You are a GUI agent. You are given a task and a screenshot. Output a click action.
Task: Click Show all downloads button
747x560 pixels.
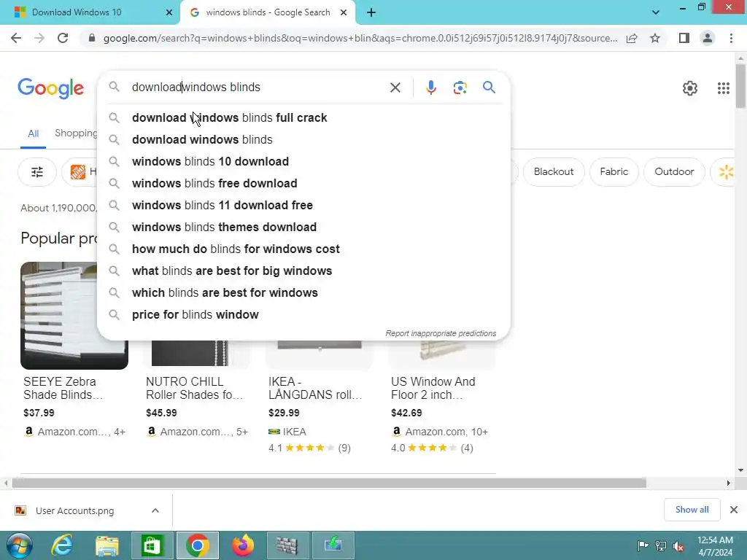click(x=692, y=510)
